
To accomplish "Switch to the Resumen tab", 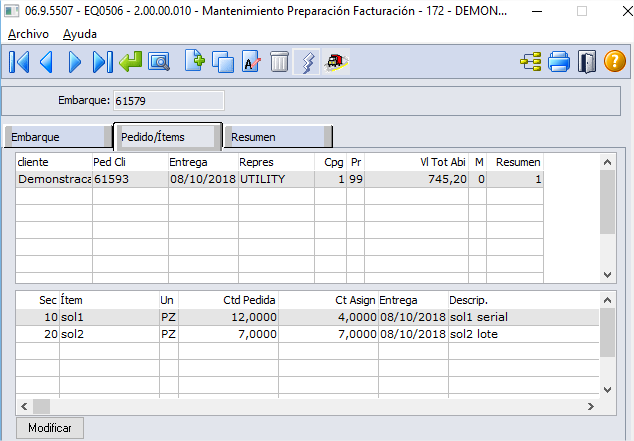I will pos(278,137).
